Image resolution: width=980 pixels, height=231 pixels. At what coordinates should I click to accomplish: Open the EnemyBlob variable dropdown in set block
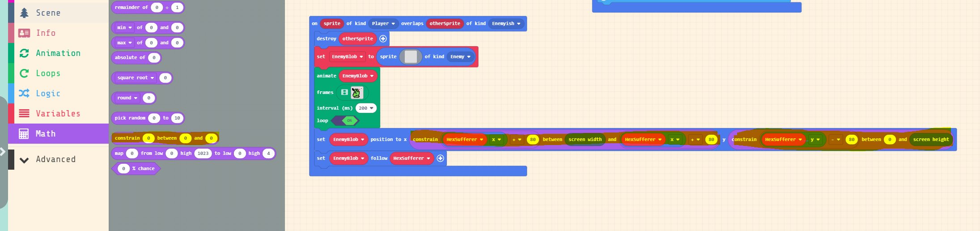347,56
